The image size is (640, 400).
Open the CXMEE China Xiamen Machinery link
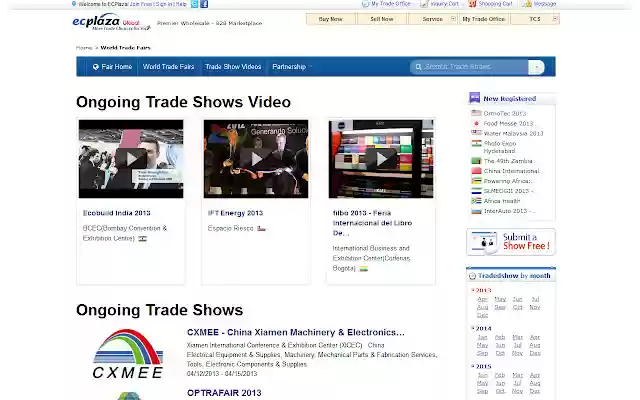coord(296,332)
